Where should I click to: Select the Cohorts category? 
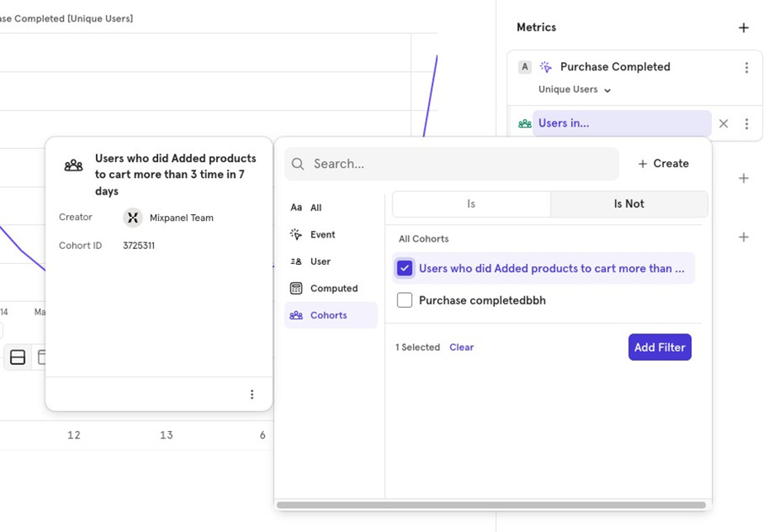331,315
